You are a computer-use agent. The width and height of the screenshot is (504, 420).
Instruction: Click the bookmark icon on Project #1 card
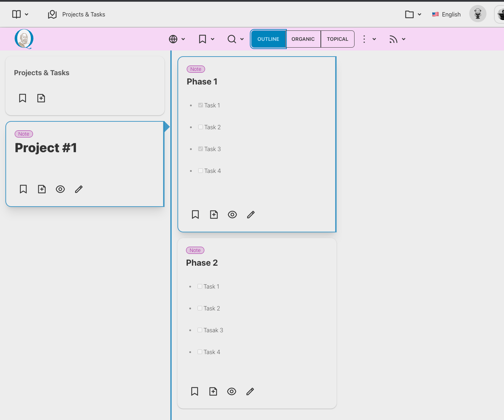[x=23, y=189]
